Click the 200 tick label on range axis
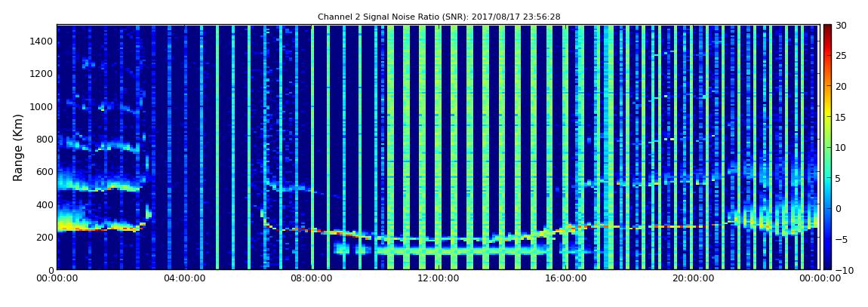 tap(45, 238)
